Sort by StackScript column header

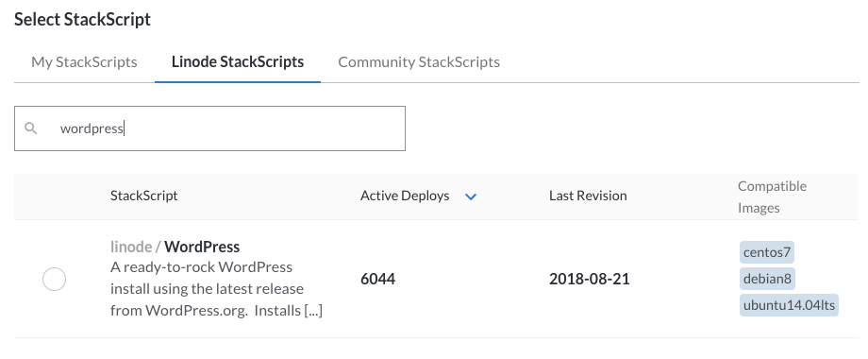click(144, 196)
